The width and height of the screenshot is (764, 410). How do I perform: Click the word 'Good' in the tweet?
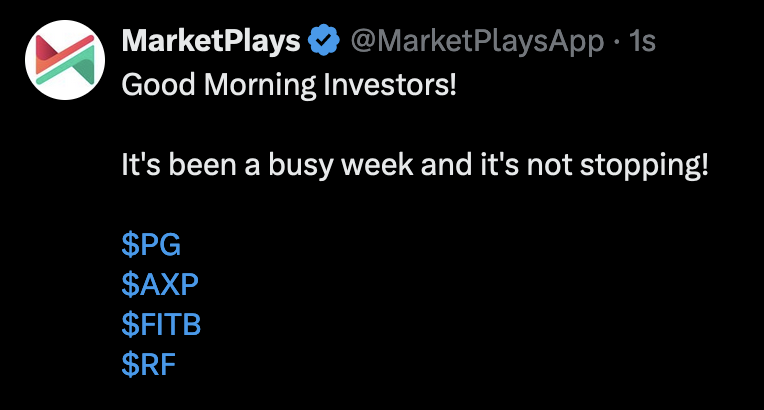click(x=153, y=83)
